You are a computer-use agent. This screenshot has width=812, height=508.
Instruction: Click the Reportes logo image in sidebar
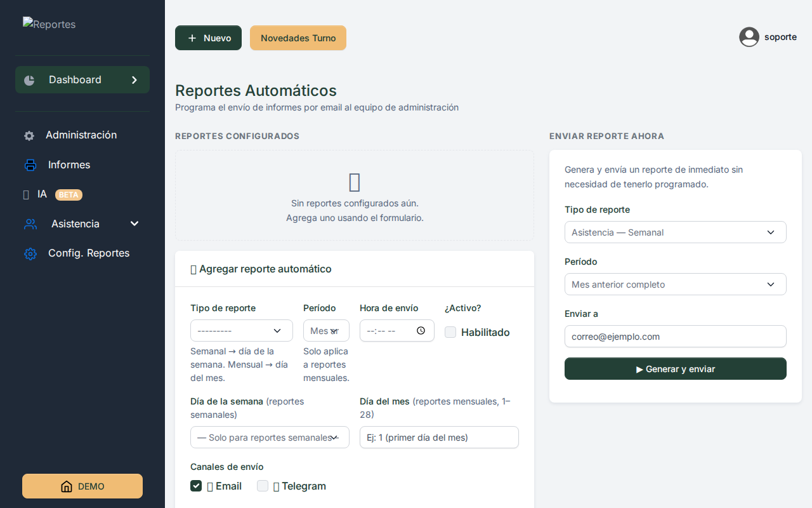(x=49, y=24)
